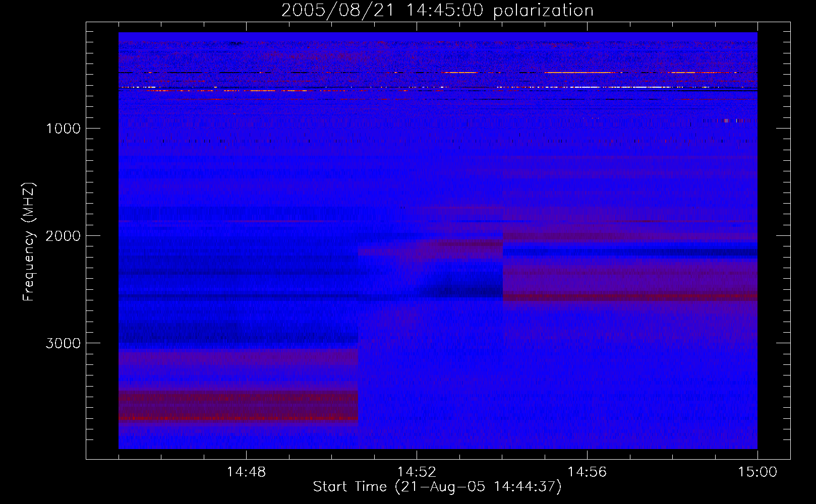This screenshot has width=816, height=504.
Task: Click the plot title '2005/08/21 14:45:00 polarization'
Action: [437, 11]
